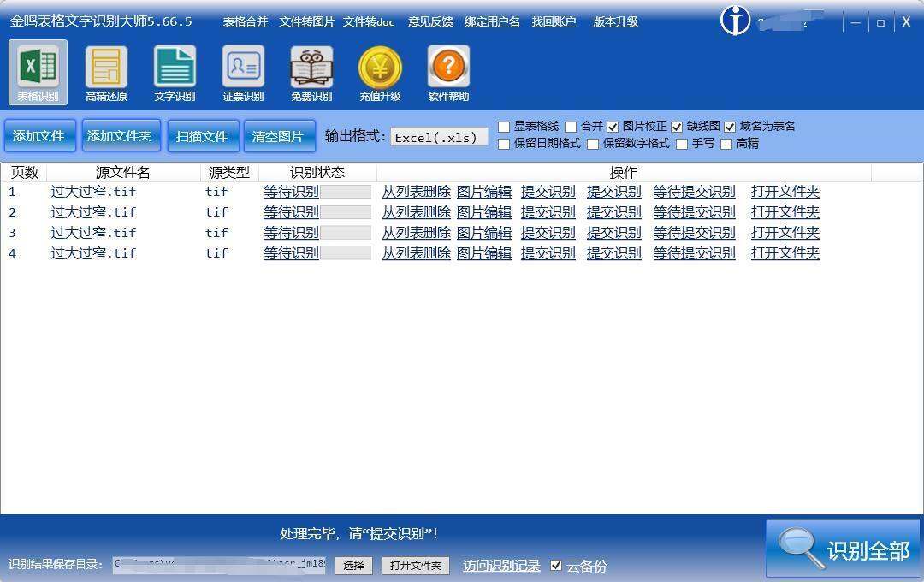Open 意见反馈 feedback link
Image resolution: width=924 pixels, height=582 pixels.
pos(430,21)
